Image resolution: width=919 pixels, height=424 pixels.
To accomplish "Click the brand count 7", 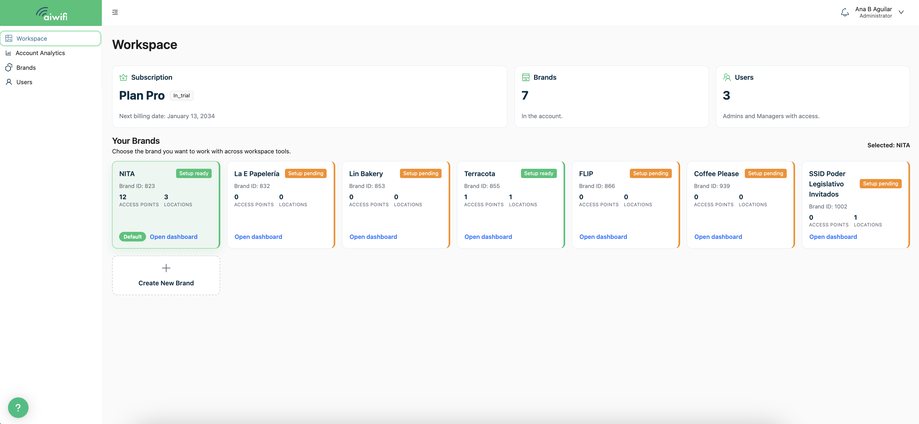I will coord(525,96).
